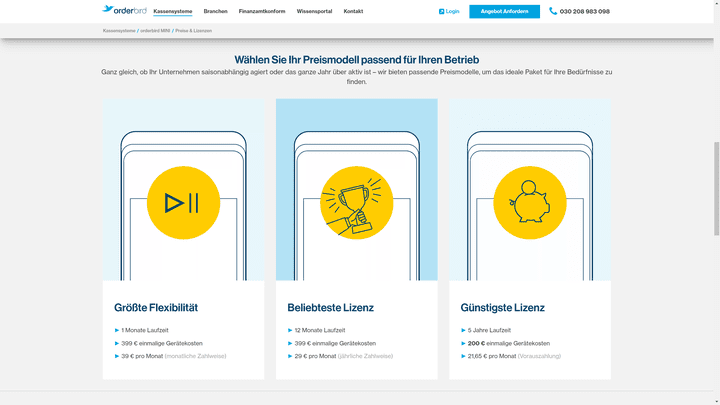Click the orderbird logo
720x405 pixels.
124,11
